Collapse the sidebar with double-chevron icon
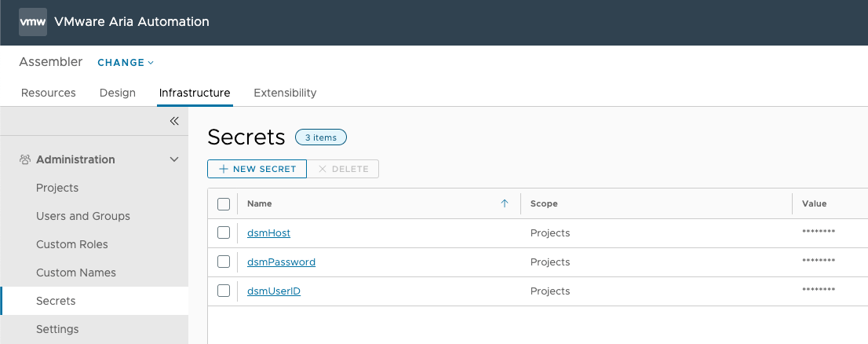 (x=174, y=121)
